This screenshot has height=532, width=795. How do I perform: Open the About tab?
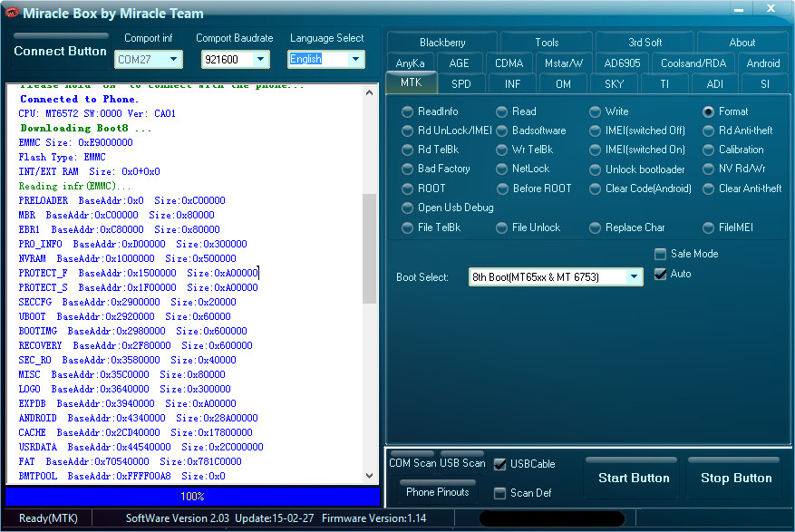click(x=742, y=43)
